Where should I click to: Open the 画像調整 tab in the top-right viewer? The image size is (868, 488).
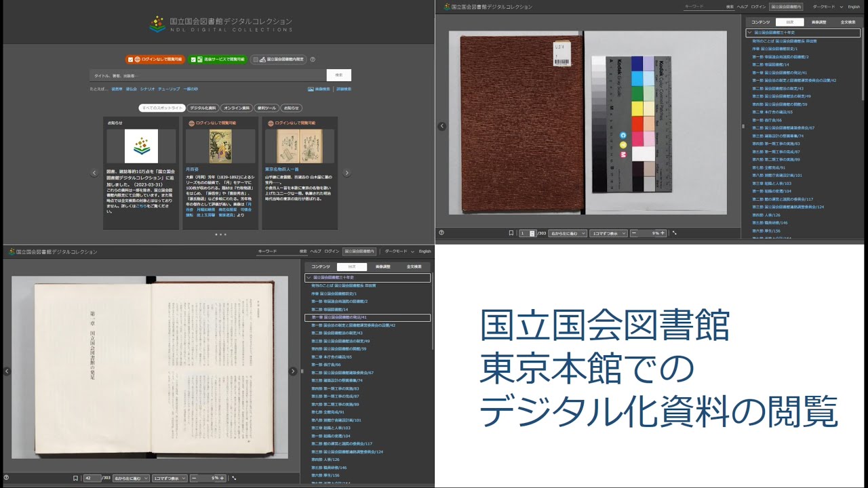(819, 22)
